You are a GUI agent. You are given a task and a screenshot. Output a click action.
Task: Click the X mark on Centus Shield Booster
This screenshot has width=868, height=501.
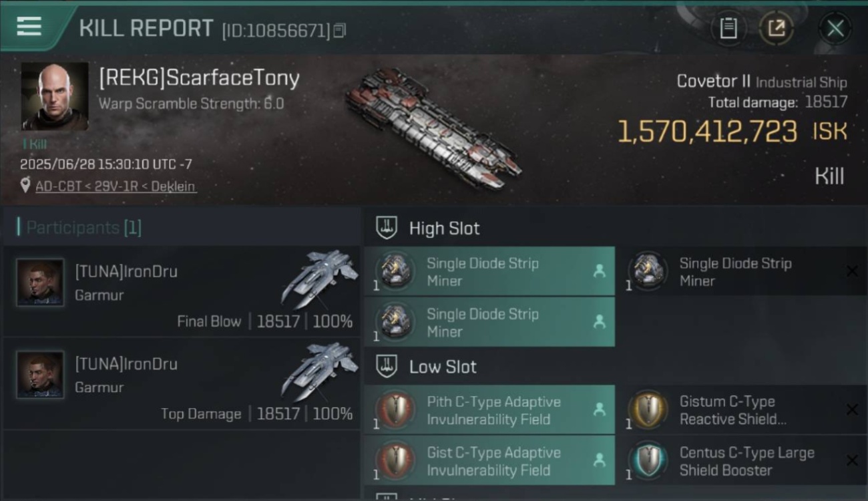tap(851, 460)
